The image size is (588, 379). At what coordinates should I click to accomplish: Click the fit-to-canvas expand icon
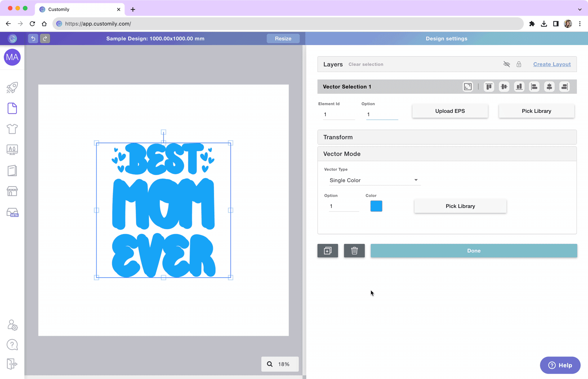click(468, 87)
